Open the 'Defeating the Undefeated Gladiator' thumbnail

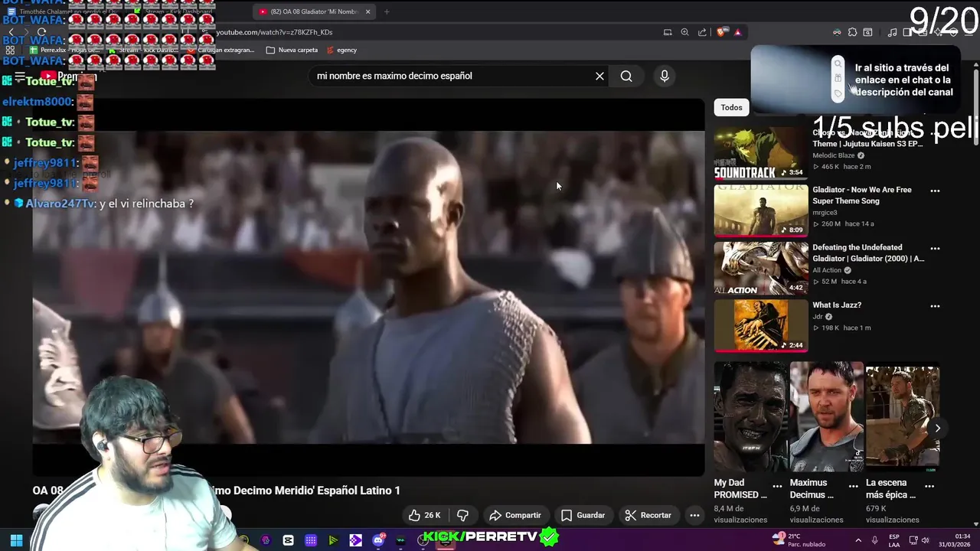tap(761, 268)
